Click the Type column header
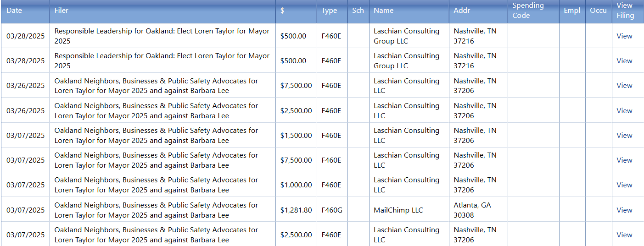This screenshot has height=246, width=644. 329,11
